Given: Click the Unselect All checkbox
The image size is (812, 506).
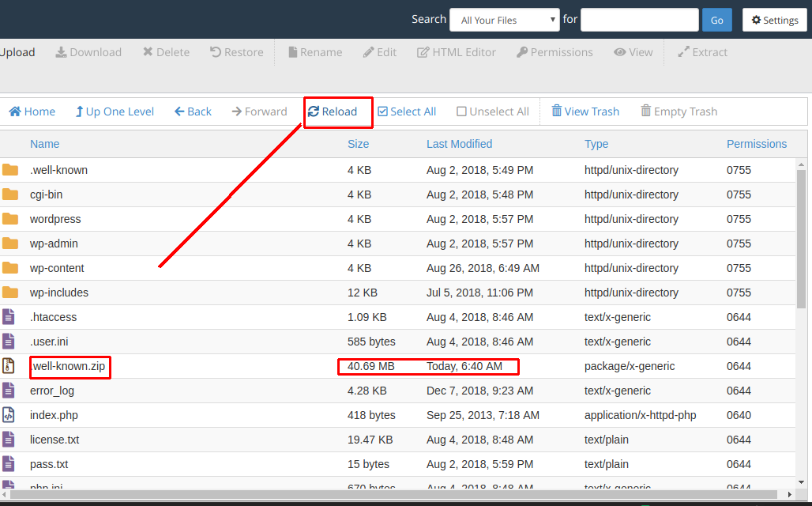Looking at the screenshot, I should (461, 111).
